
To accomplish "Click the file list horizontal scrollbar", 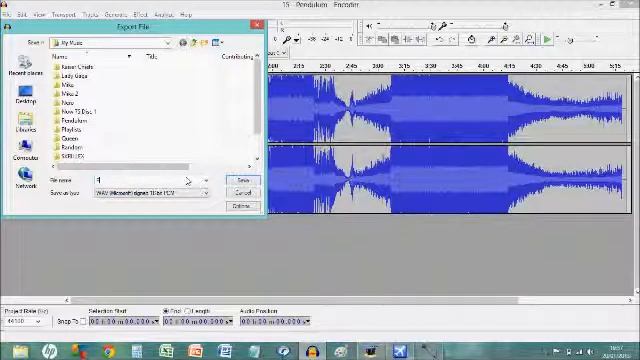I will (x=123, y=167).
